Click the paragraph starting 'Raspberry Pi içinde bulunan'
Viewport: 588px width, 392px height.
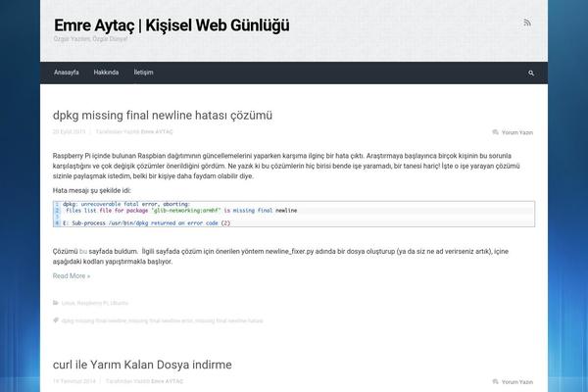pos(286,166)
